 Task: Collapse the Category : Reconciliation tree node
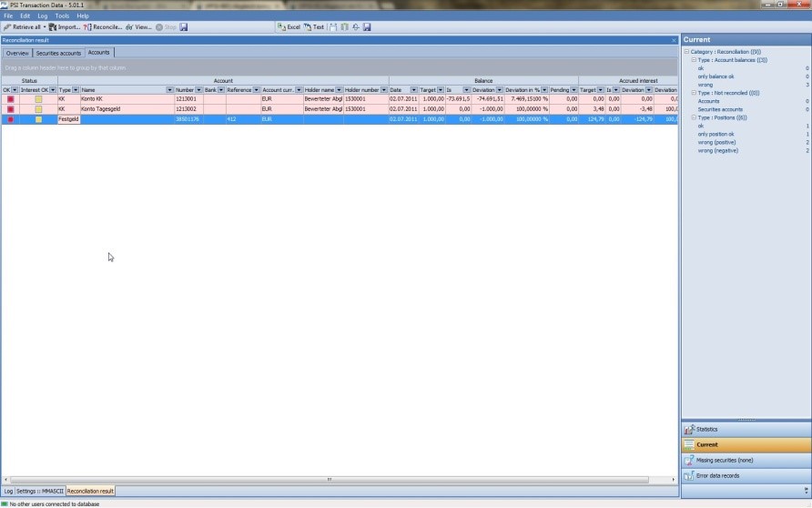686,52
